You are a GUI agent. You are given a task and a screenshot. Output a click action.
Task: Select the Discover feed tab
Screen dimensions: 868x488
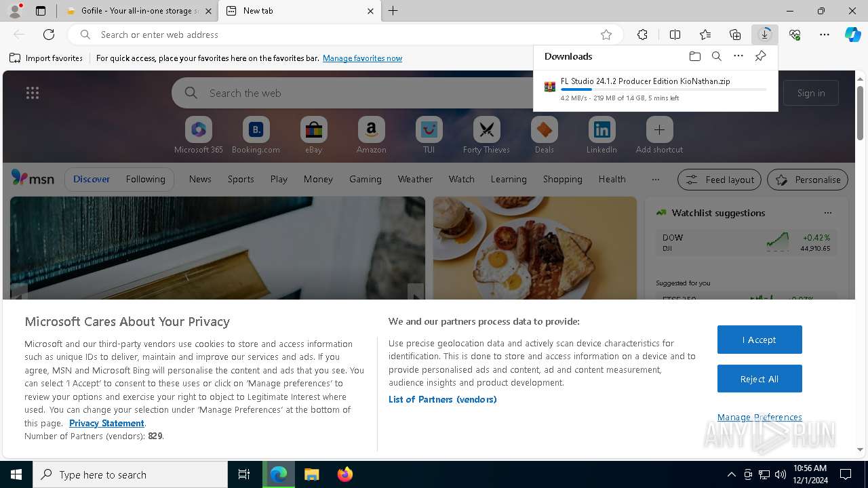(x=92, y=179)
